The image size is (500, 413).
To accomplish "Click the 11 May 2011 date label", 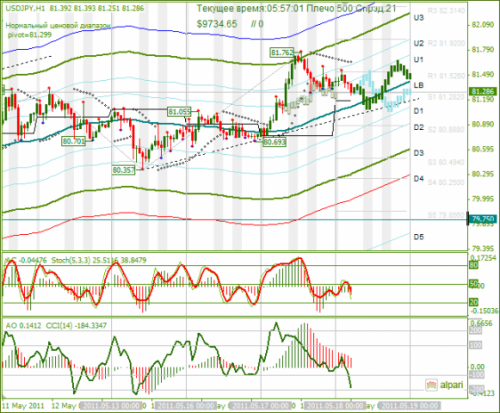I will [23, 406].
